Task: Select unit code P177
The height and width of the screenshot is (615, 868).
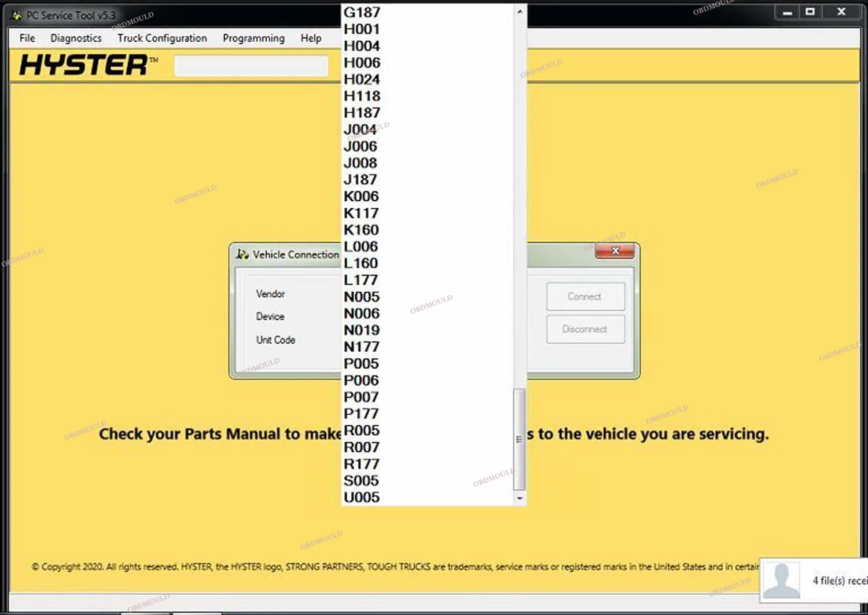Action: coord(427,414)
